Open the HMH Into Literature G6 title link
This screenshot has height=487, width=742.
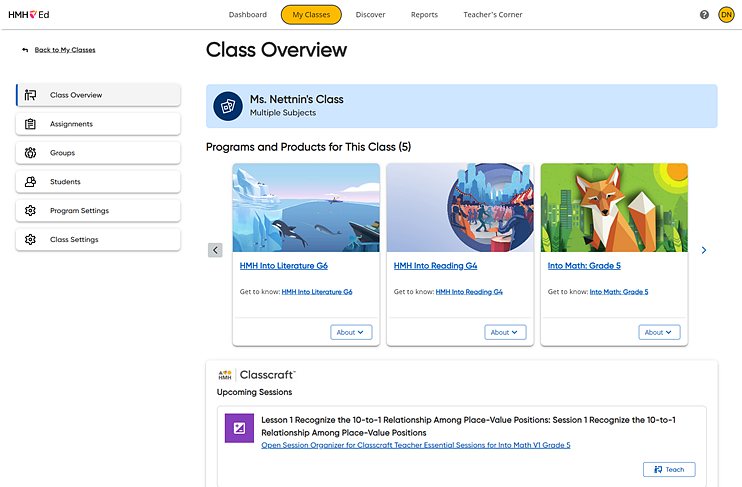[283, 266]
